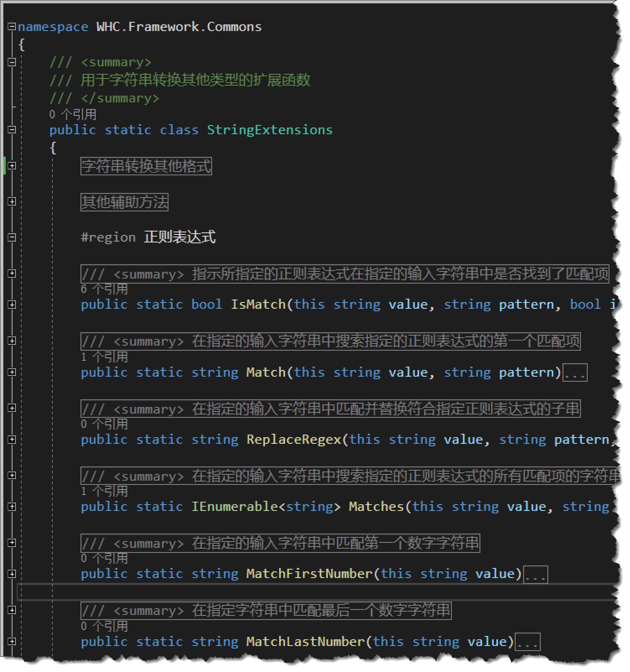The height and width of the screenshot is (672, 630).
Task: Click collapsed summary about 最后一个数字字符串
Action: (x=266, y=611)
